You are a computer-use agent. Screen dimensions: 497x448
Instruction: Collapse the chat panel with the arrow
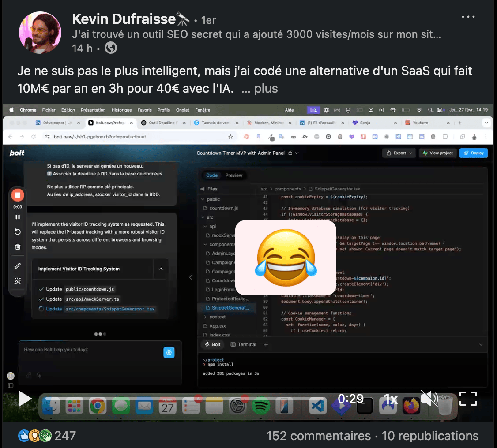point(191,277)
